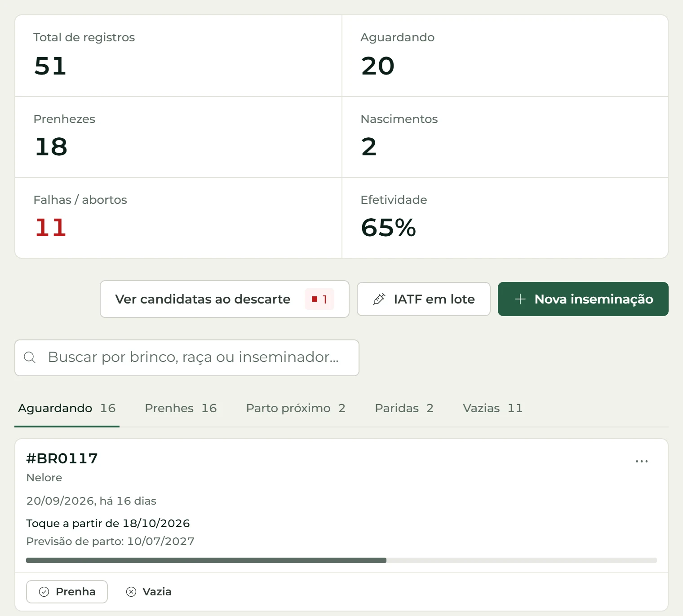Mark #BR0117 as Vazia
Image resolution: width=683 pixels, height=616 pixels.
[x=149, y=592]
